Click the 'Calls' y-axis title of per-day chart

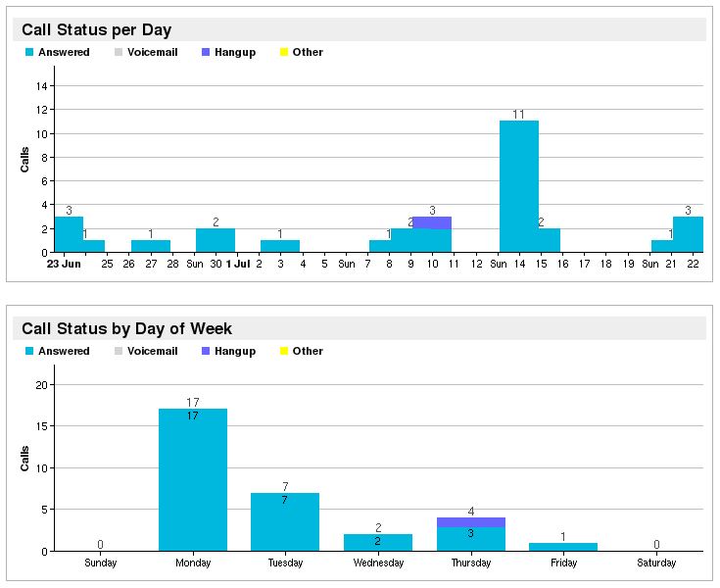(24, 160)
